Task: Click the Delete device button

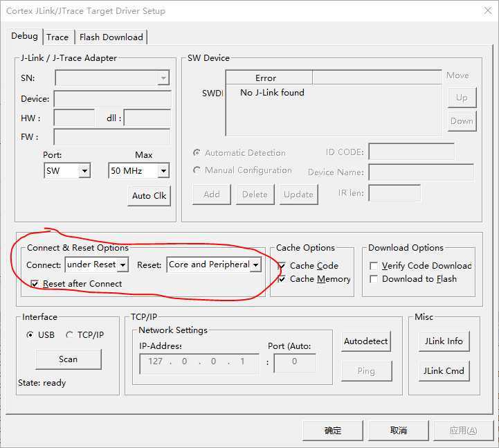Action: pyautogui.click(x=255, y=195)
